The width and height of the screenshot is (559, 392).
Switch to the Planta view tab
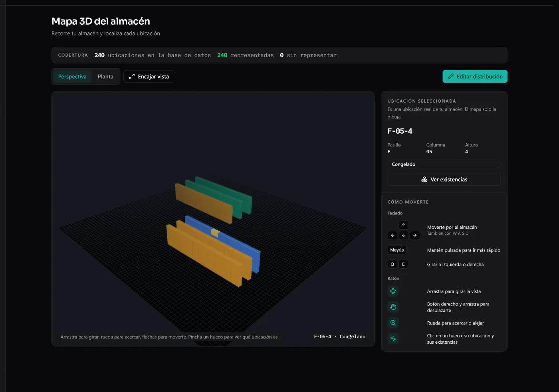pyautogui.click(x=105, y=77)
